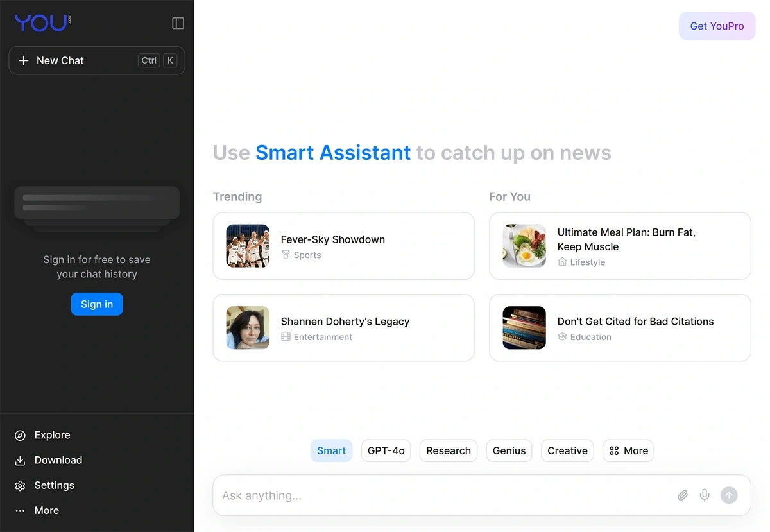The height and width of the screenshot is (532, 770).
Task: Click the Entertainment film icon
Action: coord(286,337)
